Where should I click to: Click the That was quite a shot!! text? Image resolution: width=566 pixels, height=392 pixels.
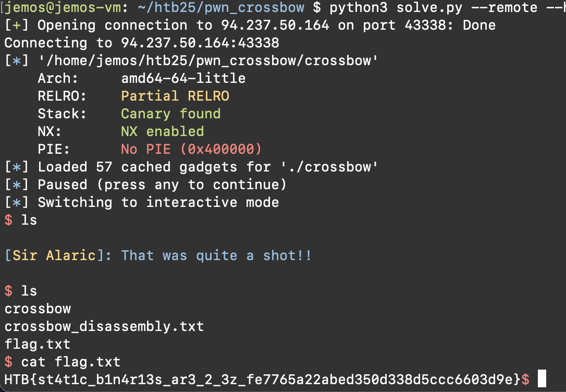216,256
